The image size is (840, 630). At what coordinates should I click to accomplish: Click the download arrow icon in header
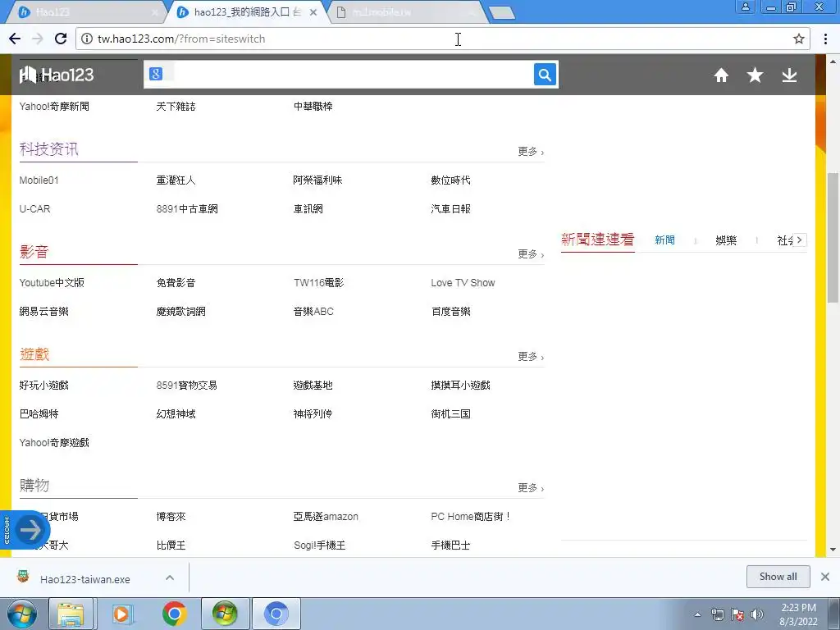click(789, 75)
